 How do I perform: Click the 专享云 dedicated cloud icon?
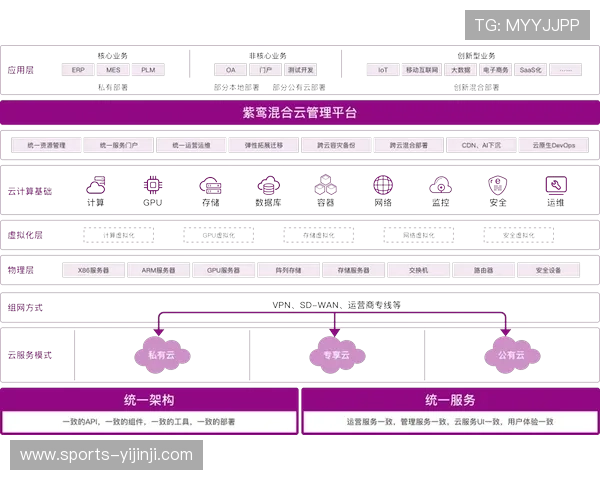point(331,355)
